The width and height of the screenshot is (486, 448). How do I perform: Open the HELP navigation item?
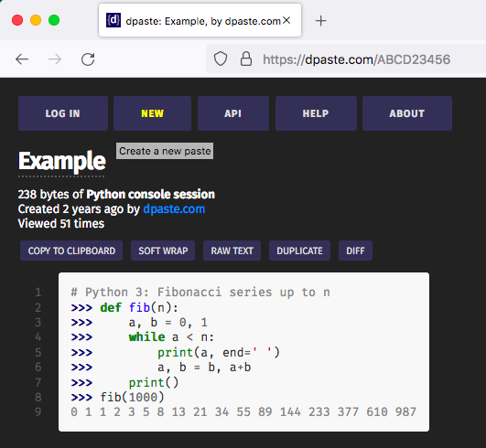(316, 113)
